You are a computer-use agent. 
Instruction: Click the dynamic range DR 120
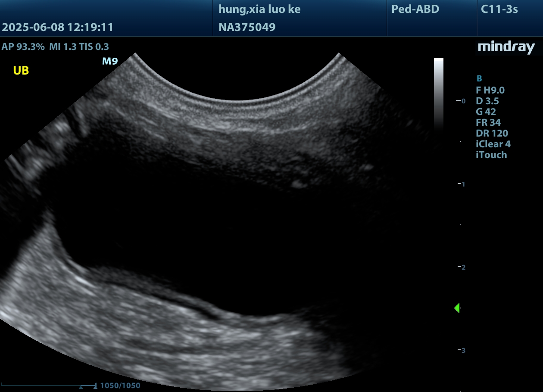(x=492, y=134)
